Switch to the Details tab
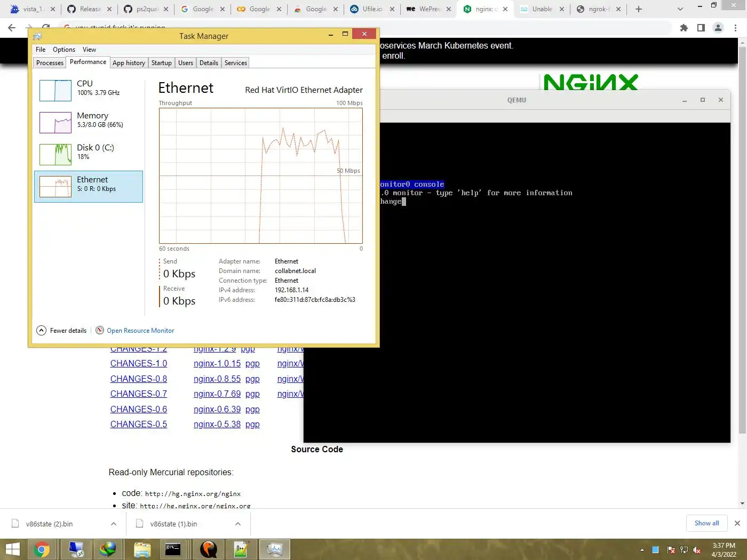Image resolution: width=747 pixels, height=560 pixels. (209, 63)
